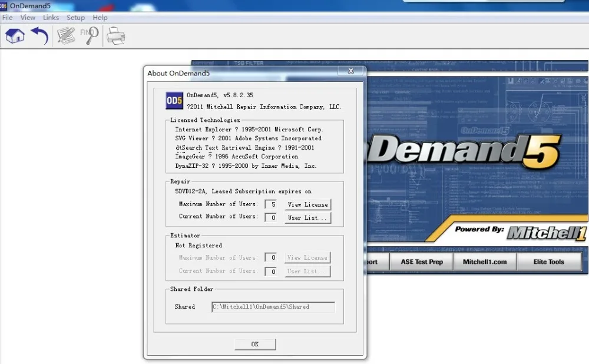This screenshot has width=589, height=364.
Task: Click the OnDemand5 title bar app icon
Action: tap(4, 6)
